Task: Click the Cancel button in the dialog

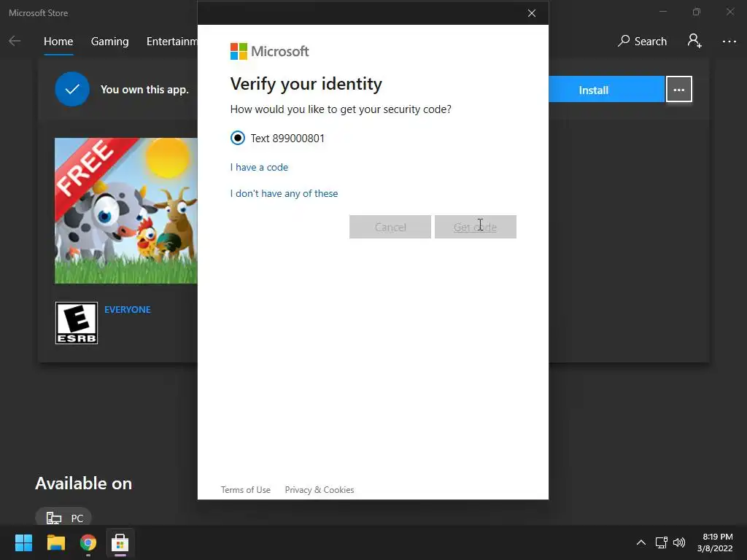Action: pos(390,227)
